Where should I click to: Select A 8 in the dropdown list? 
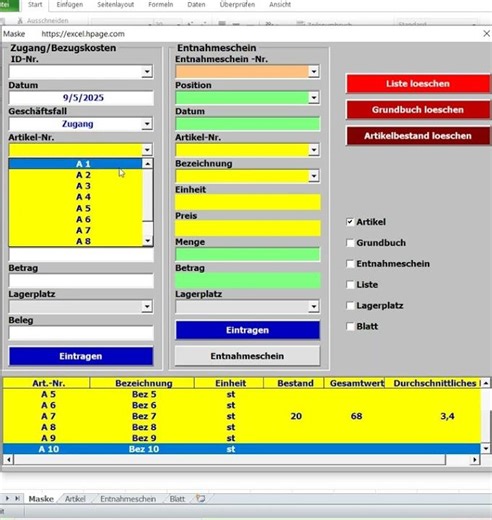[x=76, y=241]
